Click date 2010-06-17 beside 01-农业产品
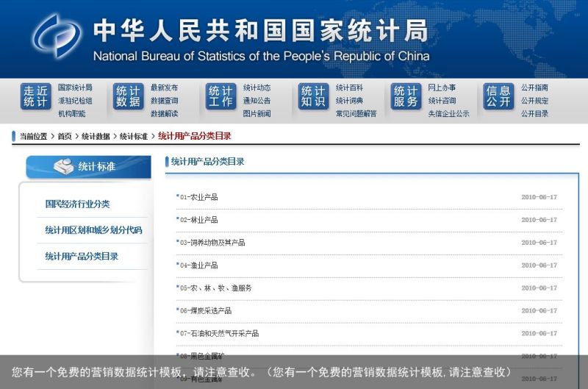 (539, 197)
